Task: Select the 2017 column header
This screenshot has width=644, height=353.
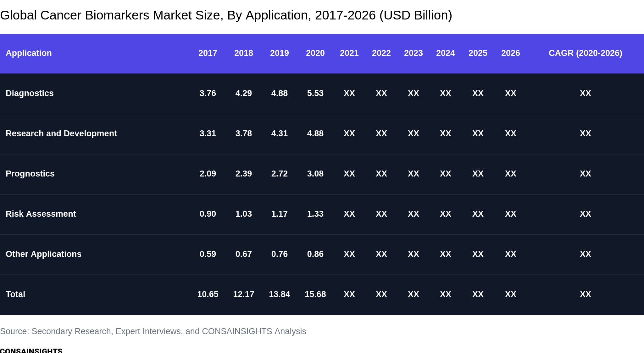Action: (208, 53)
